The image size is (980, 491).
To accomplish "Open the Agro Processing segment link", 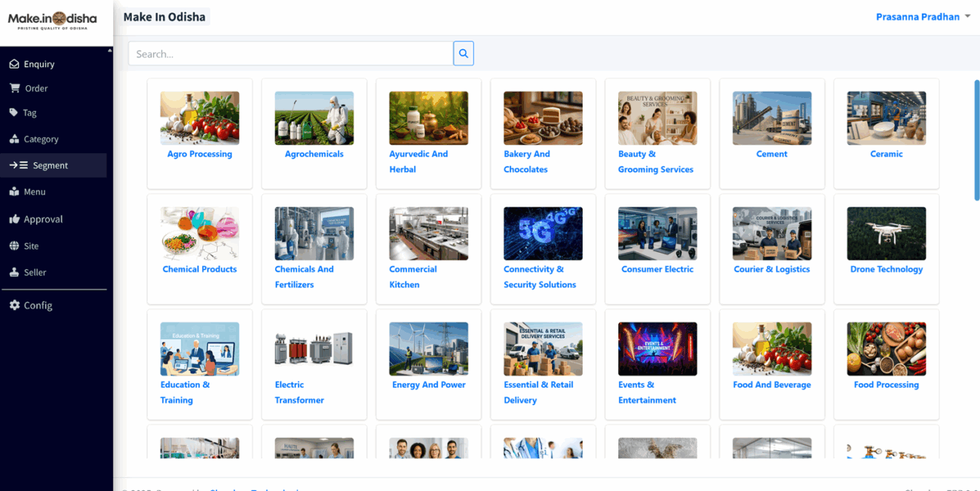I will (x=200, y=154).
